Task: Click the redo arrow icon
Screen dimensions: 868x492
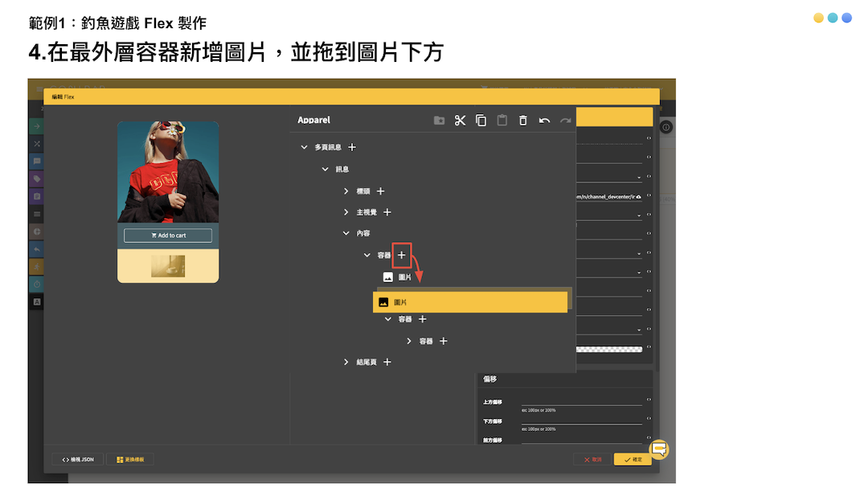Action: point(565,120)
